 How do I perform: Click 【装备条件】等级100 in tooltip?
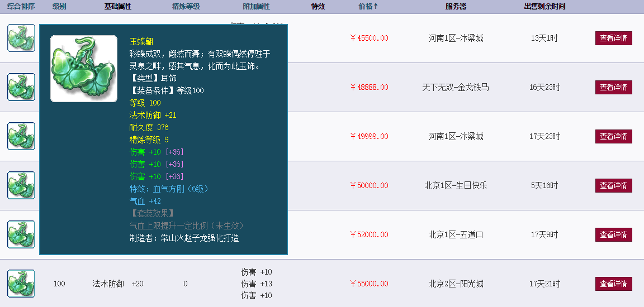coord(167,90)
